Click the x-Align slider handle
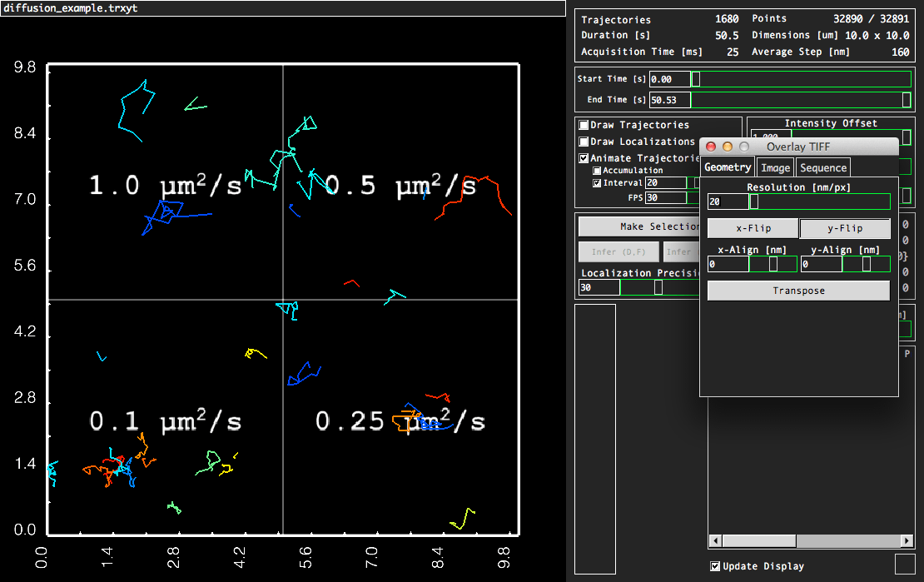This screenshot has height=582, width=924. 773,264
